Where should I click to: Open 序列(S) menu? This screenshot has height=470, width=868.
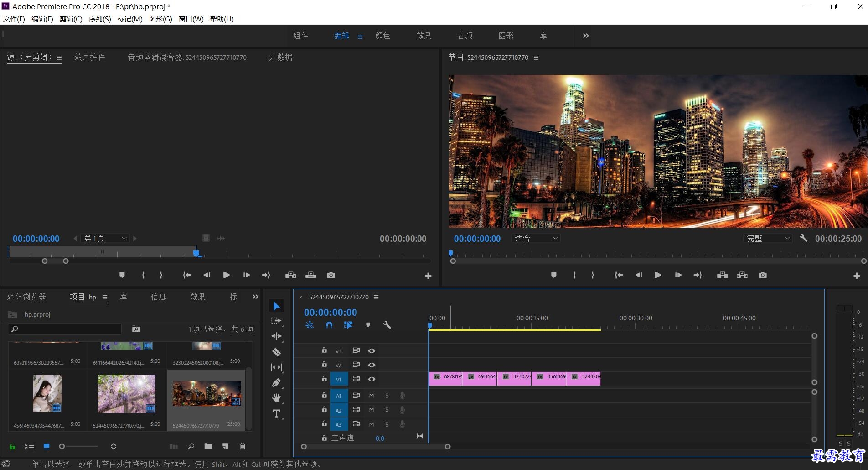(100, 19)
